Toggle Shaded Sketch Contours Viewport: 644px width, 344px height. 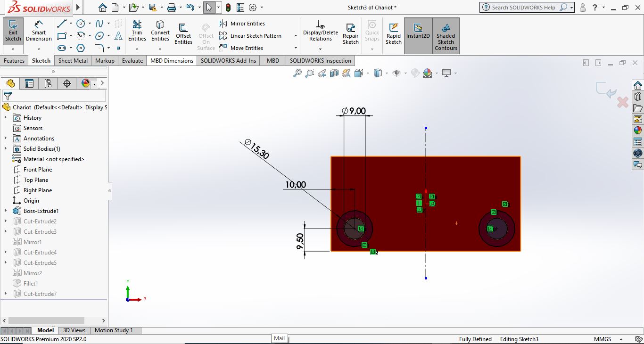(x=446, y=36)
